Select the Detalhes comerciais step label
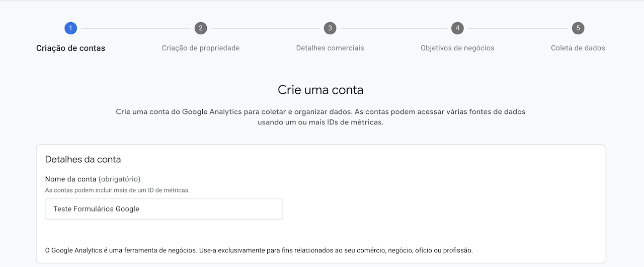 coord(330,48)
